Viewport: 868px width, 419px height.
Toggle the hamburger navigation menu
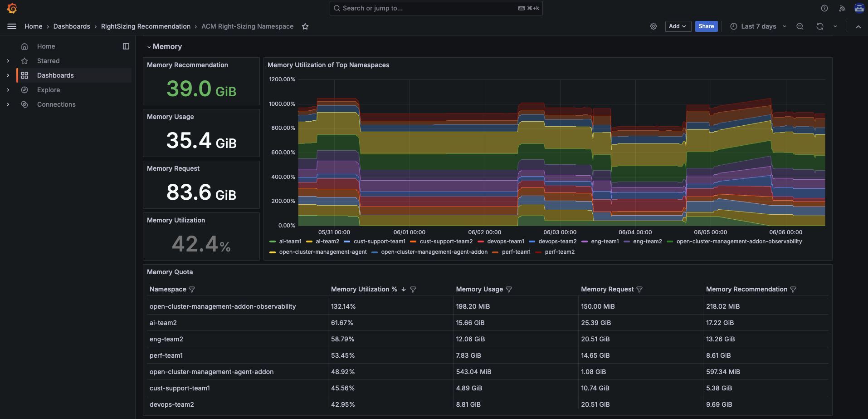coord(12,26)
